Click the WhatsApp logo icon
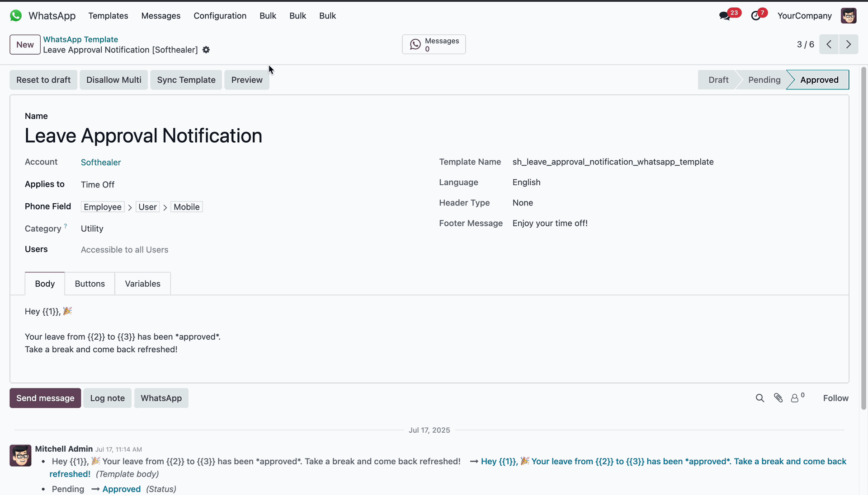Screen dimensions: 868x495 pos(16,16)
